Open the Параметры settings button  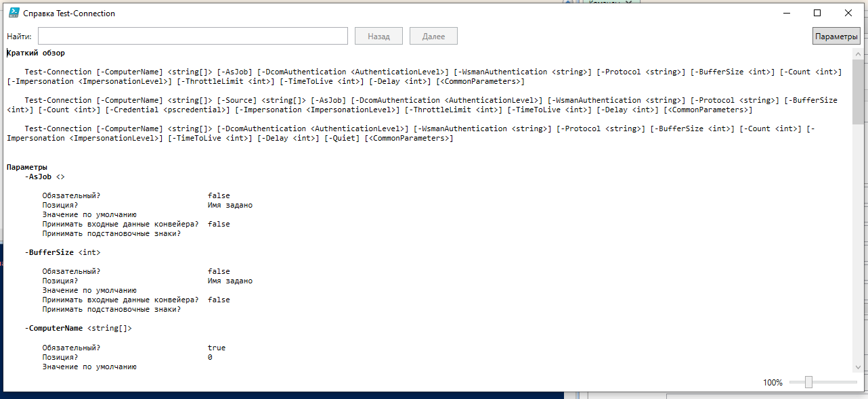tap(836, 37)
